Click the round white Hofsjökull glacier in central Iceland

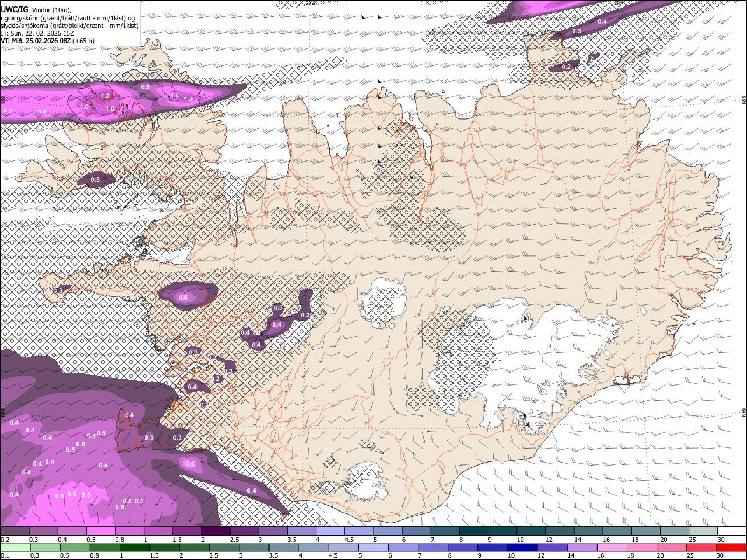[383, 303]
